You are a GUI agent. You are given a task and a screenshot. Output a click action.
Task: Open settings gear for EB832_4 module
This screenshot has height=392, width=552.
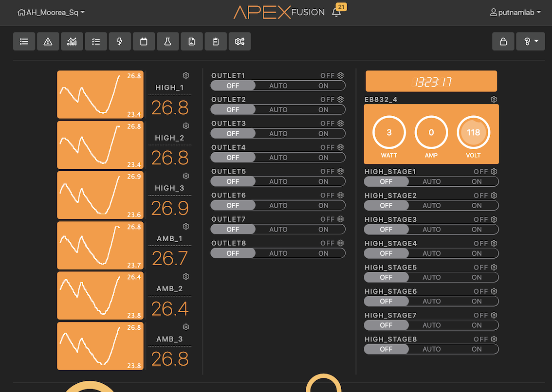pos(494,99)
